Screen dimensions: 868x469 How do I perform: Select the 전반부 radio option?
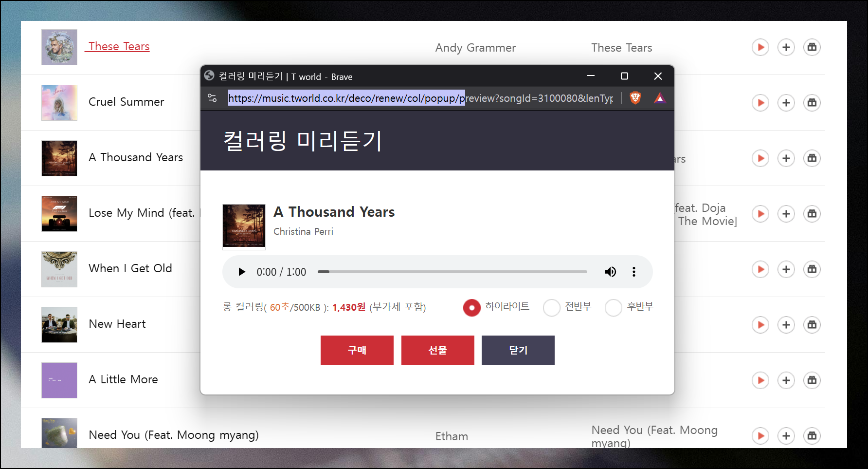552,307
